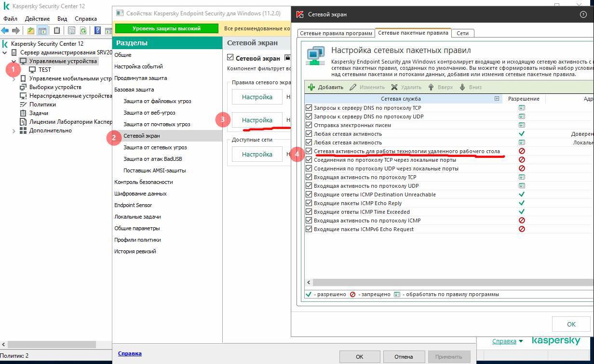
Task: Toggle Входящая активность по протоколу ICMP checkbox
Action: pos(309,221)
